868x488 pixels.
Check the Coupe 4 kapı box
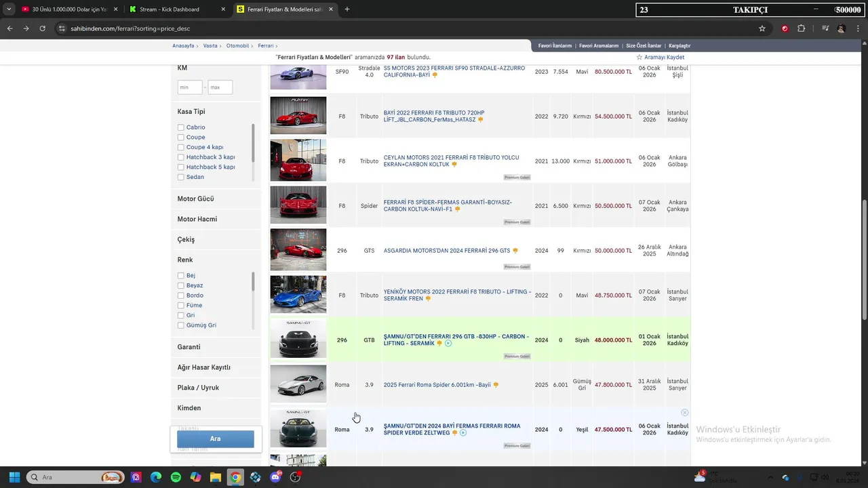pos(181,147)
